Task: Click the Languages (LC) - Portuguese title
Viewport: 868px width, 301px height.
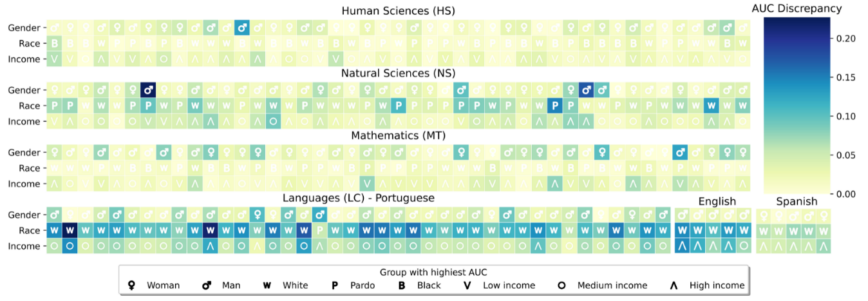Action: pos(359,198)
